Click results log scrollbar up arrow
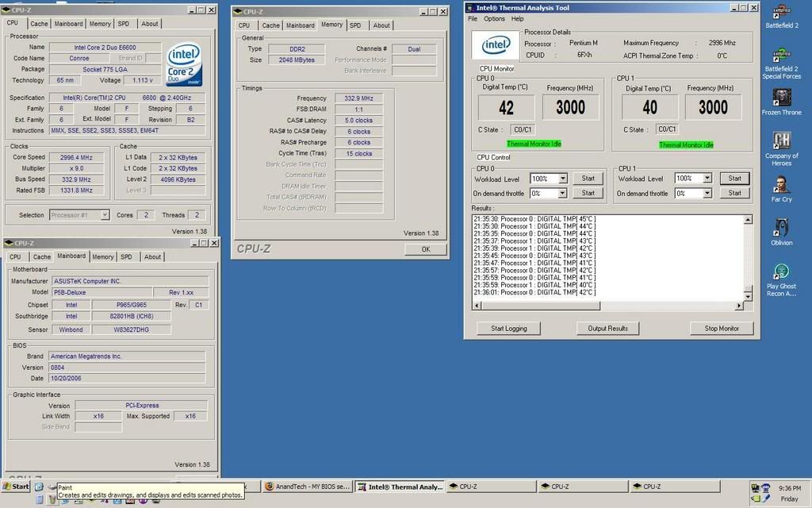Screen dimensions: 812x508 748,220
